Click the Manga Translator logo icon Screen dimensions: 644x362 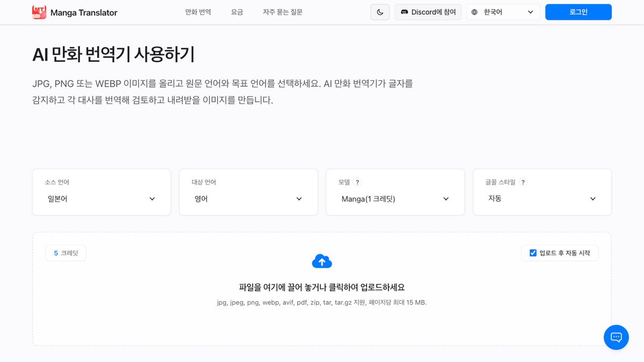[x=39, y=12]
